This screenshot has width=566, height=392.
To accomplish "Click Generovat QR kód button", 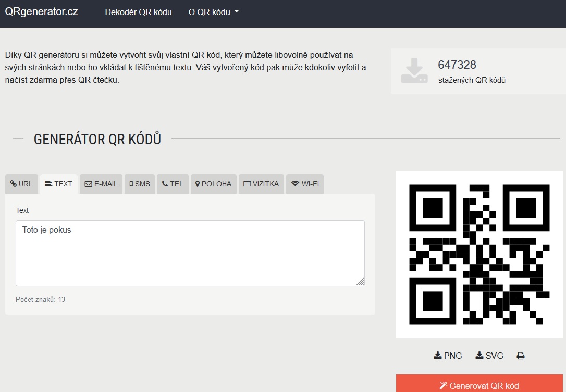I will point(479,384).
